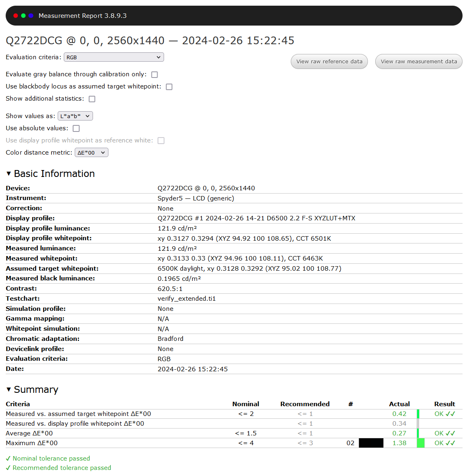
Task: Select the Spyder5 — LCD (generic) instrument value
Action: pos(196,198)
